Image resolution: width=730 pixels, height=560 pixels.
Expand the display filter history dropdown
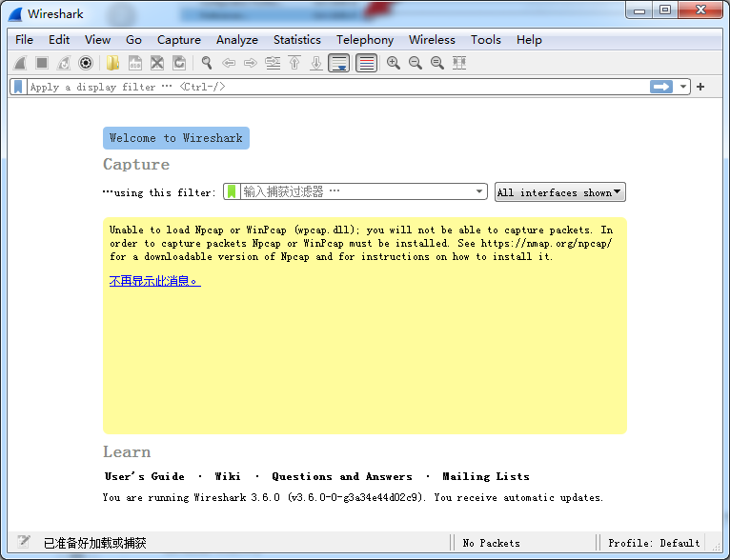pos(683,87)
